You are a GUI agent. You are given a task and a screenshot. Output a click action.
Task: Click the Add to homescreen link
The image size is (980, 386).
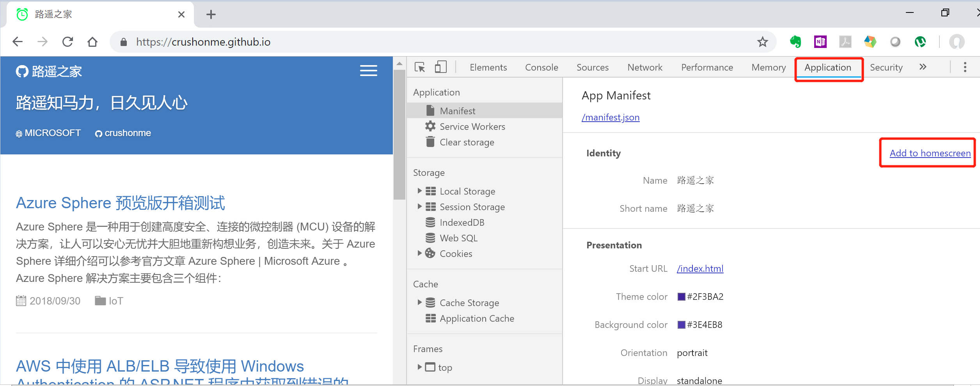(x=930, y=153)
